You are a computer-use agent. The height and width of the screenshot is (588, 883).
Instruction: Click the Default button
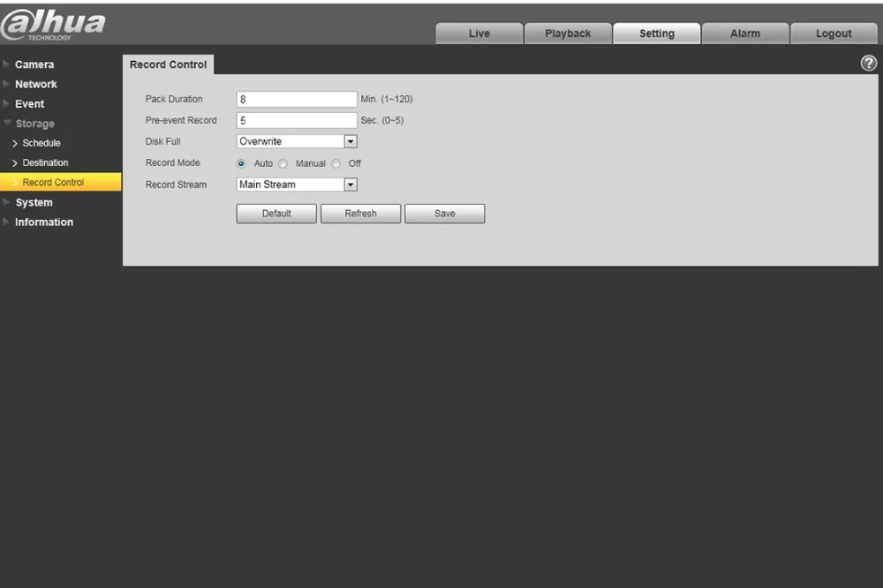click(276, 214)
